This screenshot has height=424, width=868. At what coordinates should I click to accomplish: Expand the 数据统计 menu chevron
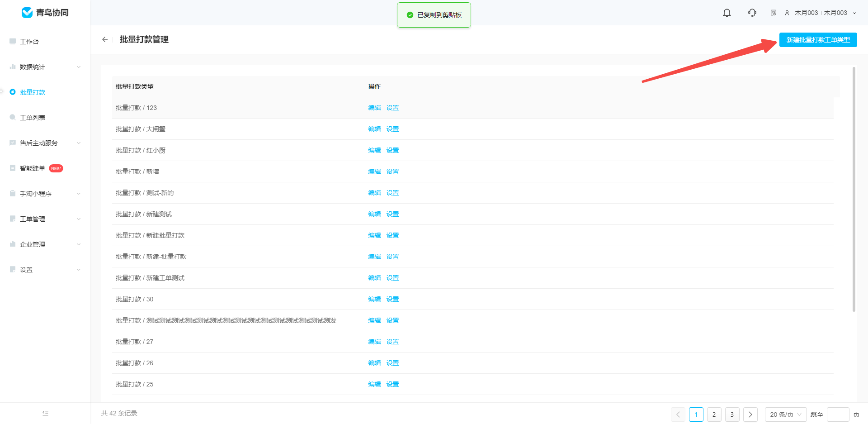coord(79,67)
